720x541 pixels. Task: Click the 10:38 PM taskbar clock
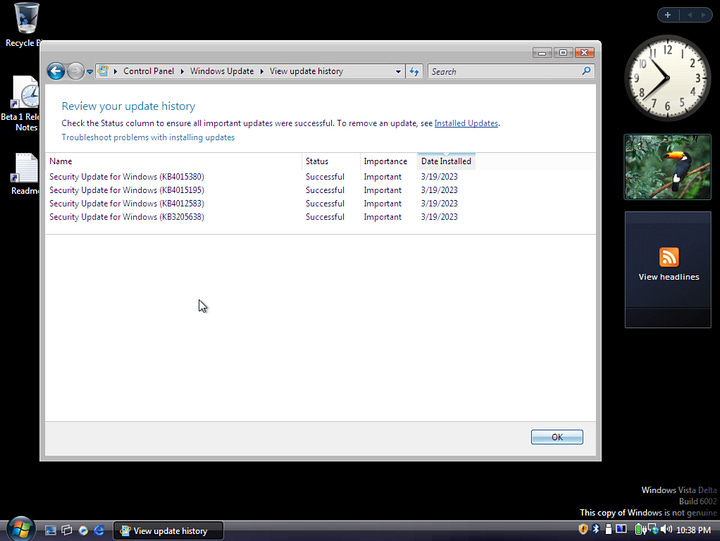(x=693, y=530)
